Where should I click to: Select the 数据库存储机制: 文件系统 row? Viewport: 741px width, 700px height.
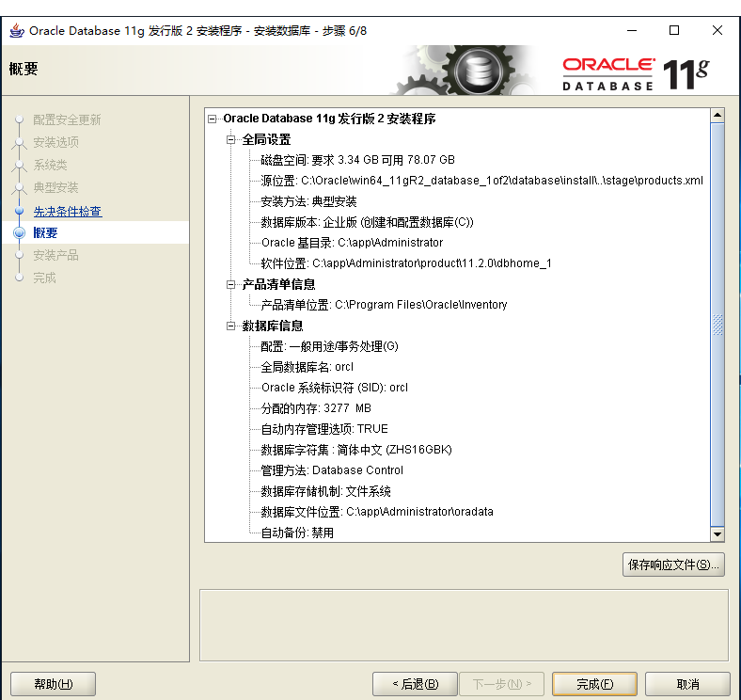[325, 491]
